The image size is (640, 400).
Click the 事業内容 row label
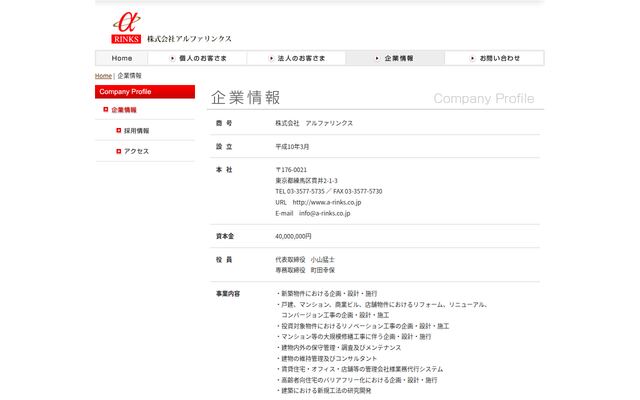[228, 293]
